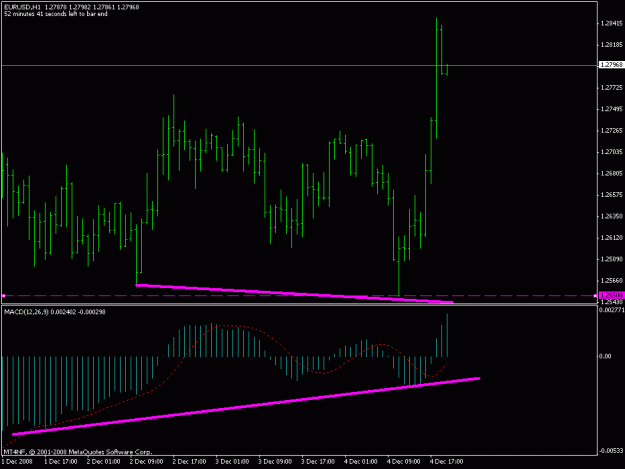The height and width of the screenshot is (469, 625).
Task: Click the 1.26575 price axis label
Action: pyautogui.click(x=611, y=195)
